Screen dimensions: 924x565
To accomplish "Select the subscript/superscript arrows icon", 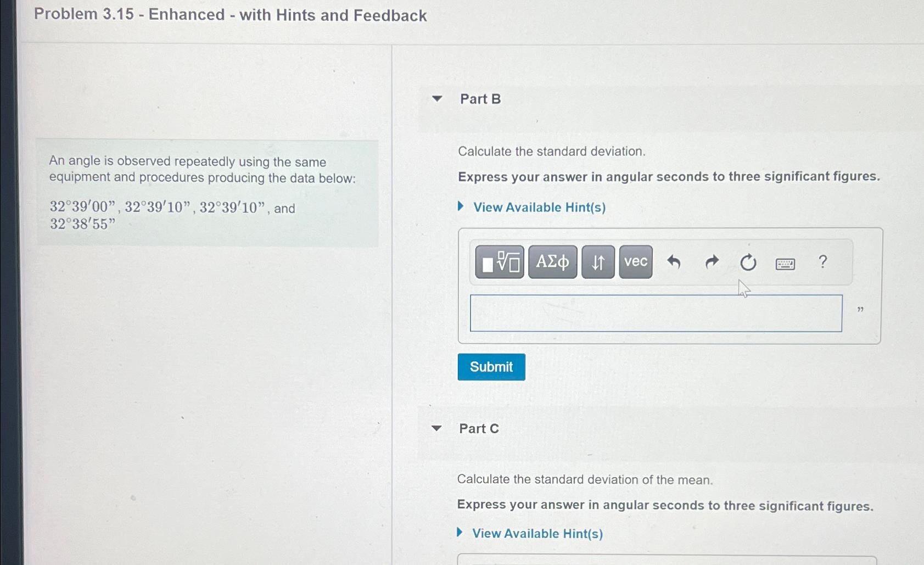I will tap(597, 262).
